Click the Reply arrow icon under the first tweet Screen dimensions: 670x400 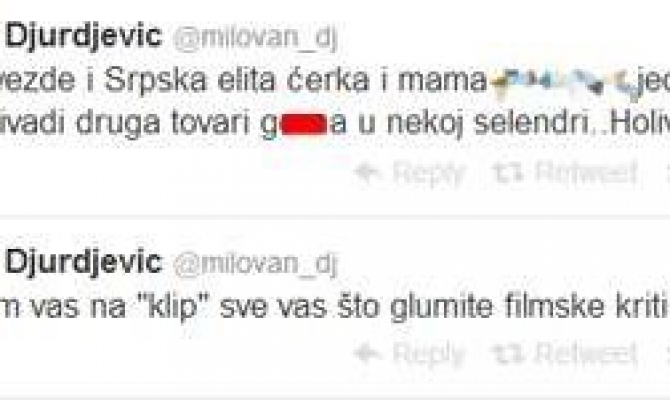[367, 172]
